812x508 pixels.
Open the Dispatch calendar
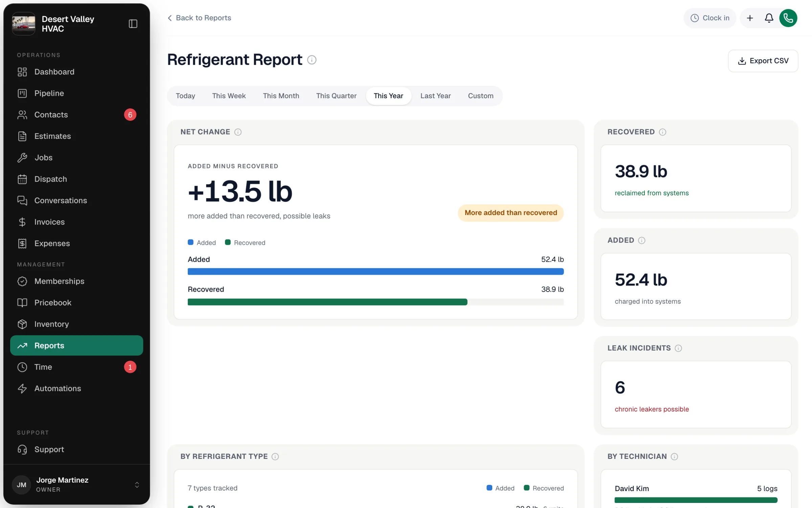(77, 179)
